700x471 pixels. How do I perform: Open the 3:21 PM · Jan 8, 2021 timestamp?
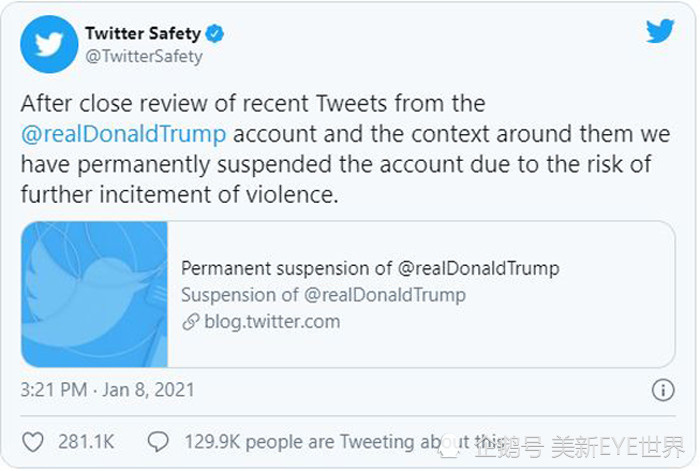coord(108,389)
